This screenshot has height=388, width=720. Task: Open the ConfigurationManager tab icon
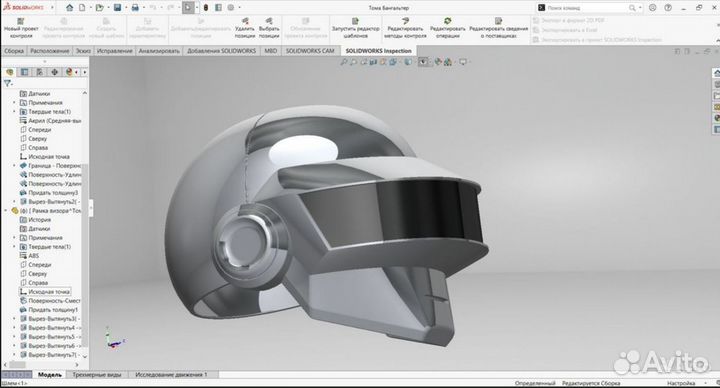[x=39, y=72]
